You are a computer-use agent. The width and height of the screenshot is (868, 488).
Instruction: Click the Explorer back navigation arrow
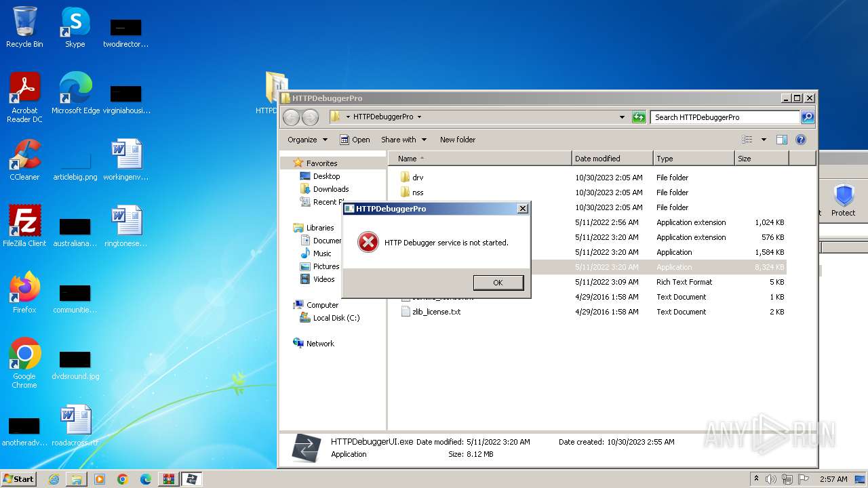291,117
